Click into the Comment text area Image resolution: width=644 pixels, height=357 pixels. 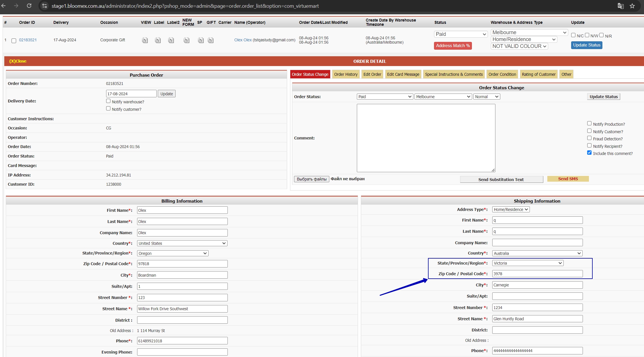[x=426, y=138]
